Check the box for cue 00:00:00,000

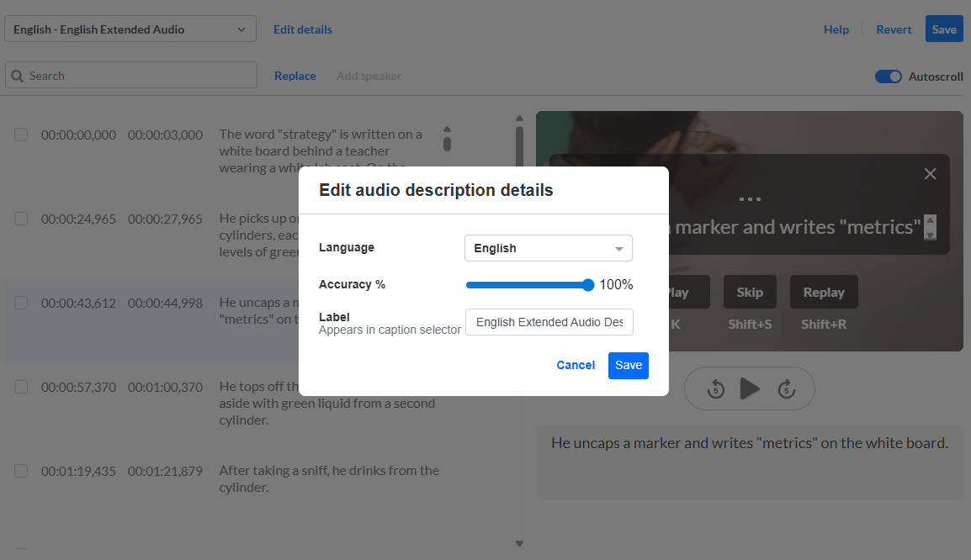click(x=21, y=135)
